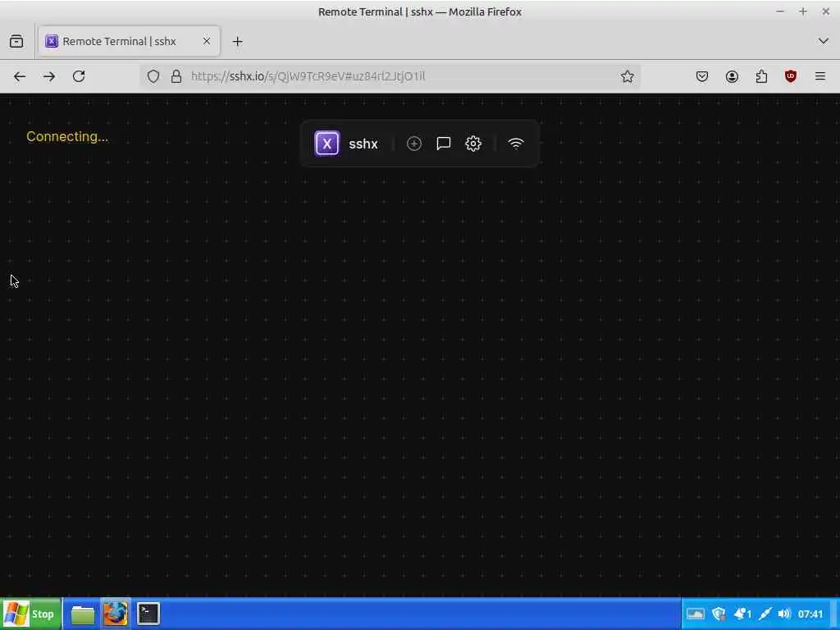Click the tracking protection shield icon
The image size is (840, 630).
[153, 76]
